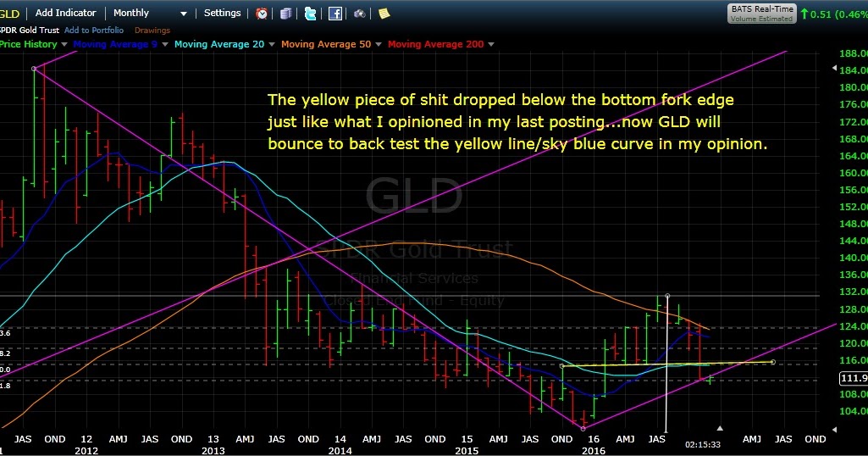Expand the Moving Average 50 dropdown arrow

click(x=379, y=44)
